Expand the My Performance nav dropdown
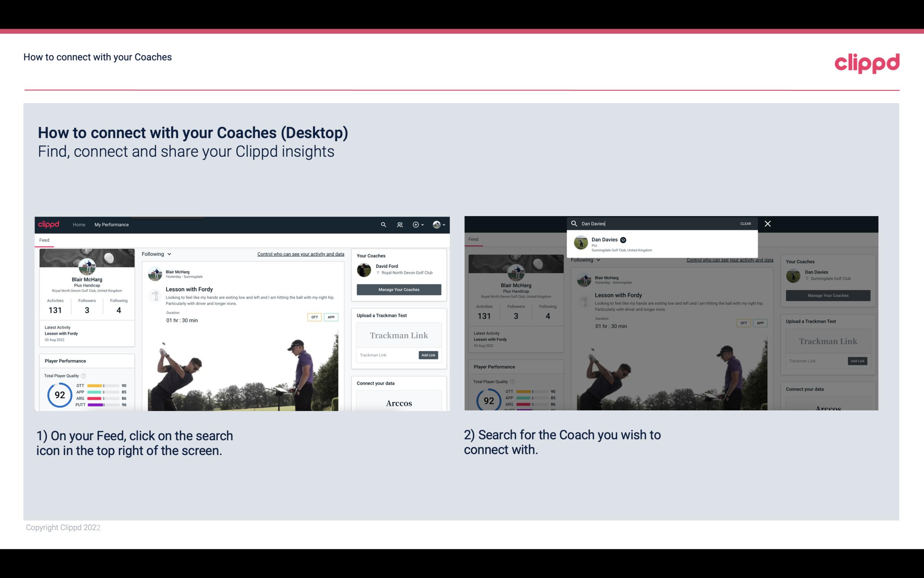Viewport: 924px width, 578px height. coord(112,224)
